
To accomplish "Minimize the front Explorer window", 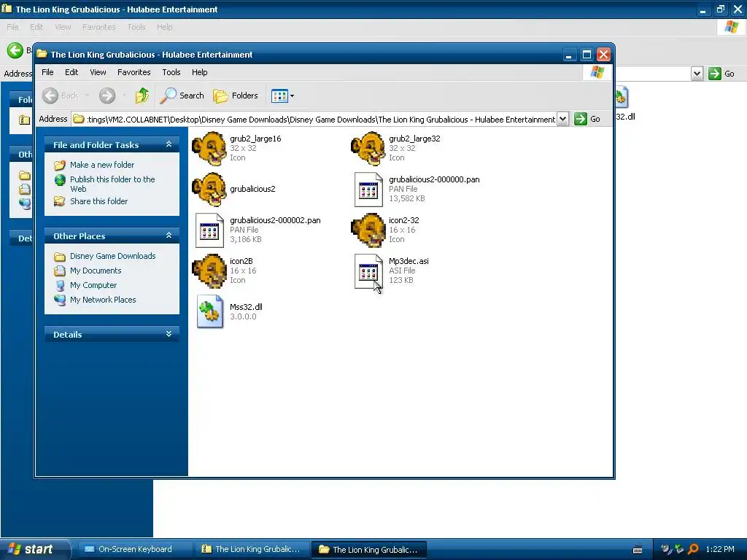I will [569, 55].
